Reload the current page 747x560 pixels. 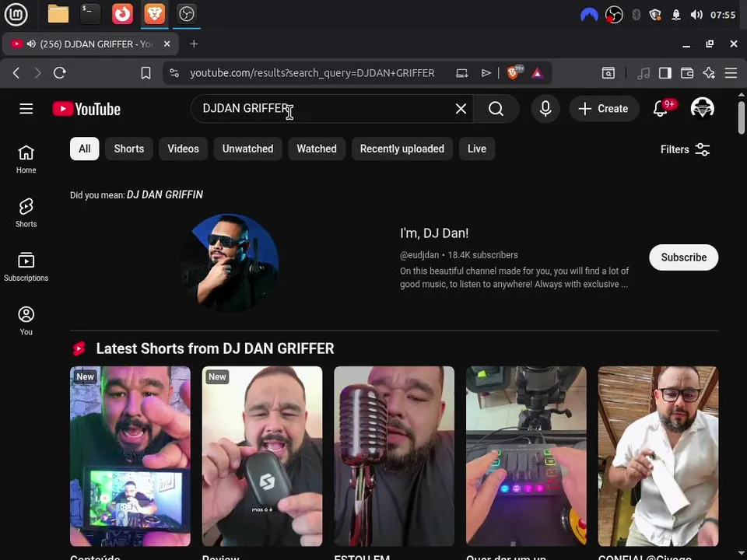point(60,73)
